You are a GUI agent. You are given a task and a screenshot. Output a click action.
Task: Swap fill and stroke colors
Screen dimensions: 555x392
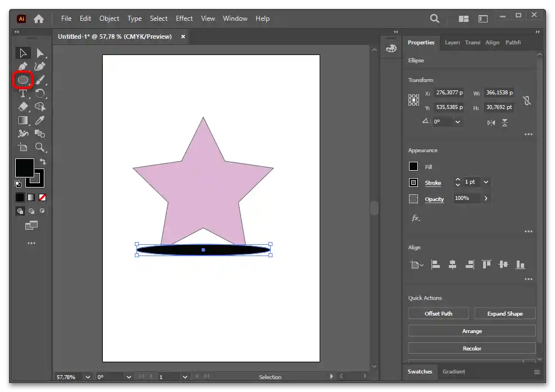pyautogui.click(x=43, y=162)
